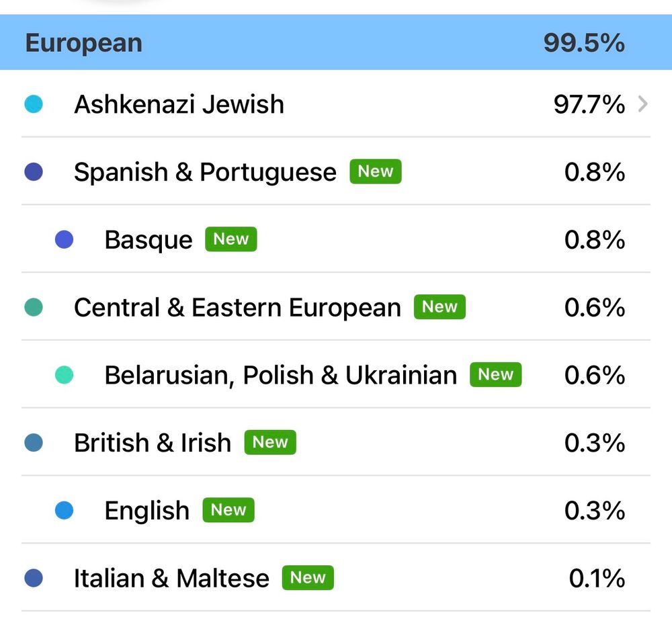Select the British & Irish color dot
This screenshot has width=672, height=627.
[34, 443]
